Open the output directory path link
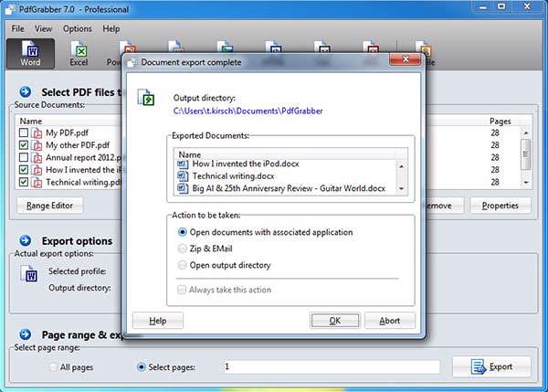 (248, 111)
